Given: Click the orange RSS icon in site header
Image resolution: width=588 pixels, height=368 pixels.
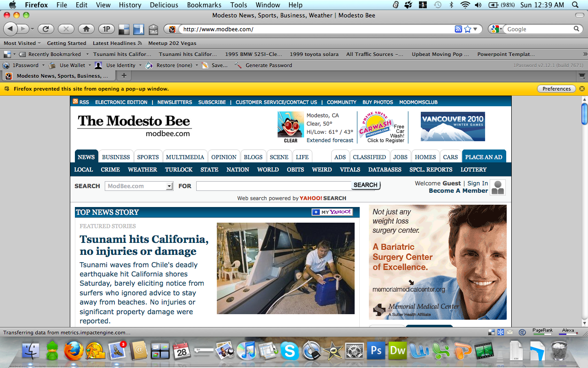Looking at the screenshot, I should click(x=75, y=102).
